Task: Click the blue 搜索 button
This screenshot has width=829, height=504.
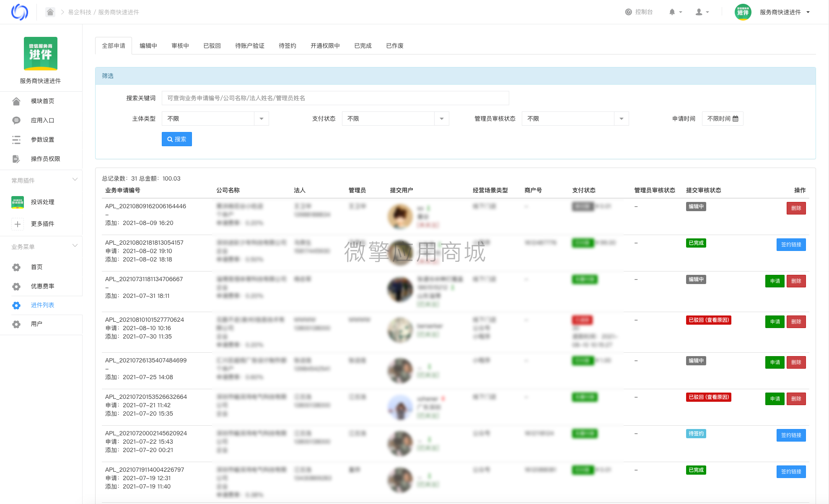Action: pyautogui.click(x=177, y=139)
